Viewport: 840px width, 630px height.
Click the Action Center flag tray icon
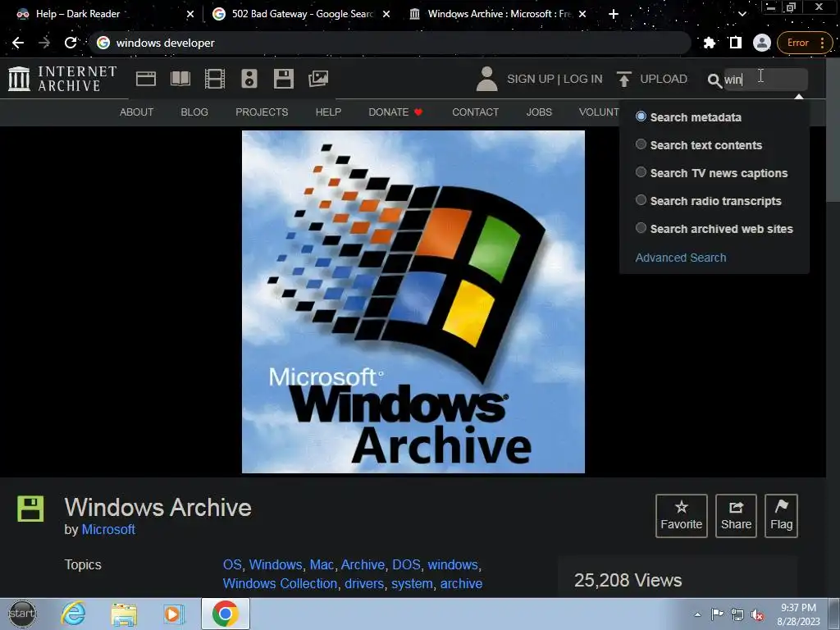pyautogui.click(x=717, y=614)
